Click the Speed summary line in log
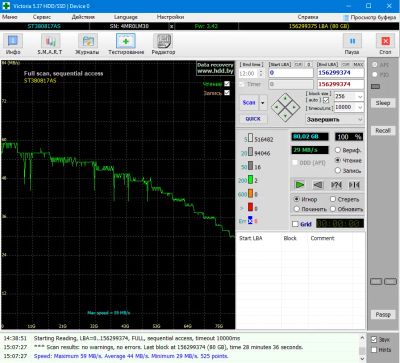The image size is (400, 363). (x=131, y=356)
